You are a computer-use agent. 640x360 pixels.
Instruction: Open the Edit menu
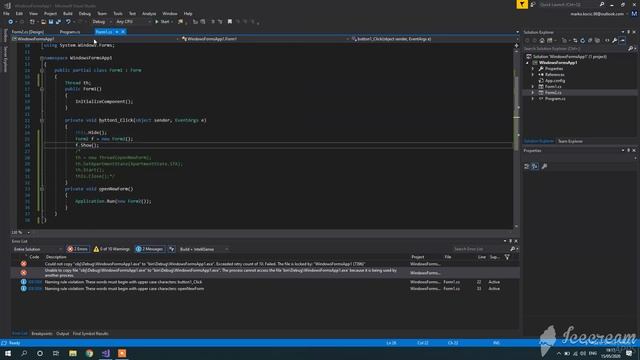pyautogui.click(x=19, y=13)
